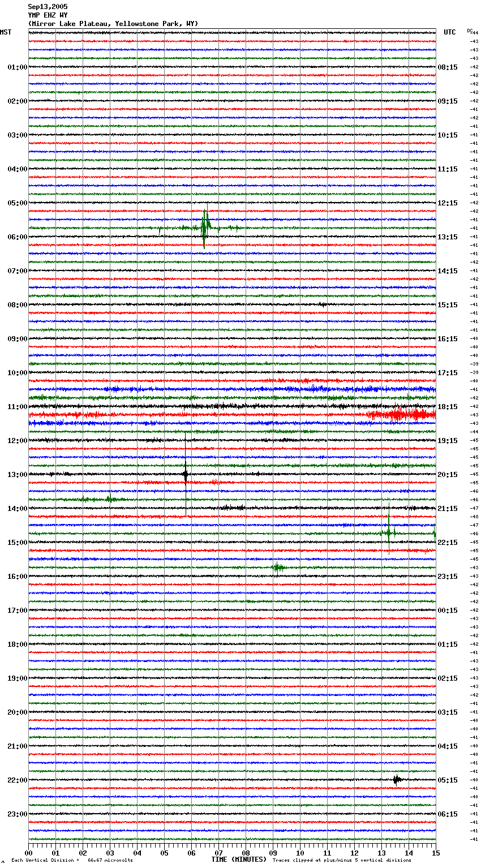Click the 20:15 UTC time label
481x868 pixels.
448,475
